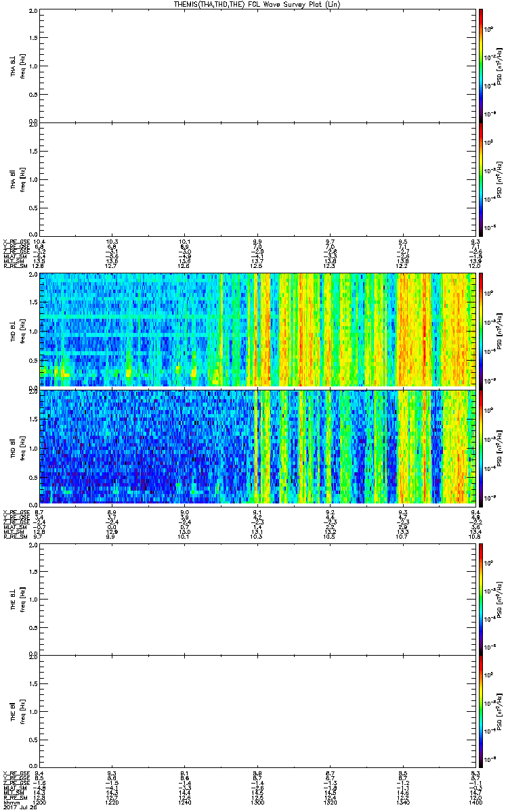Click the THA B∥ panel color bar
The width and height of the screenshot is (508, 812).
click(x=480, y=179)
